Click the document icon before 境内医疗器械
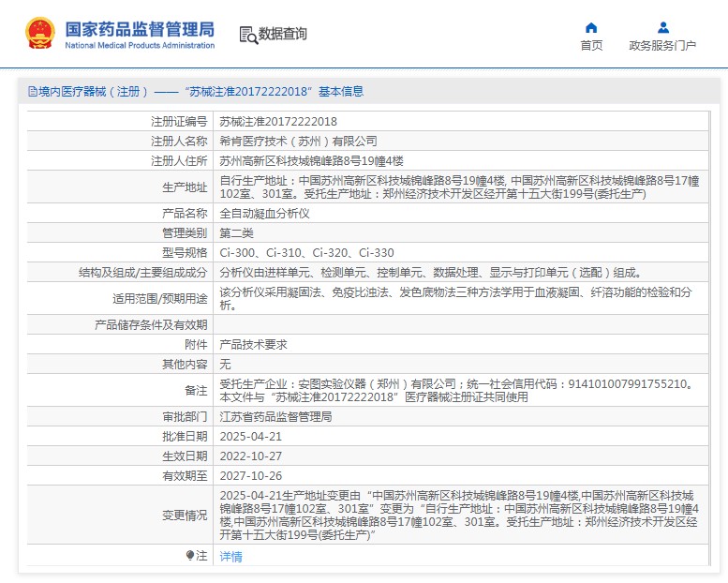The image size is (728, 583). tap(32, 92)
